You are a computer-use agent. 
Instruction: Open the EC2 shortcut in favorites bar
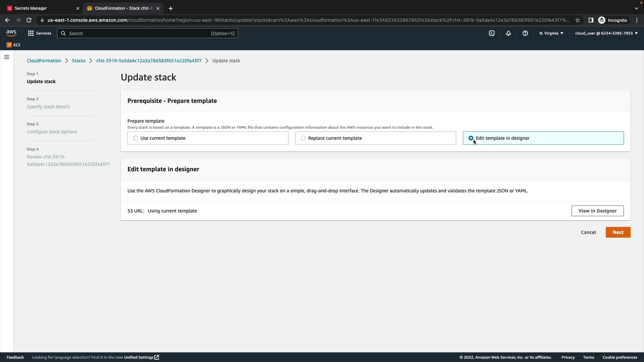[x=13, y=45]
